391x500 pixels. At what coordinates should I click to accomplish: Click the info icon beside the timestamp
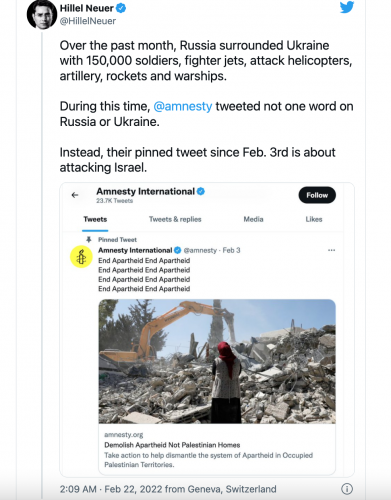(347, 489)
